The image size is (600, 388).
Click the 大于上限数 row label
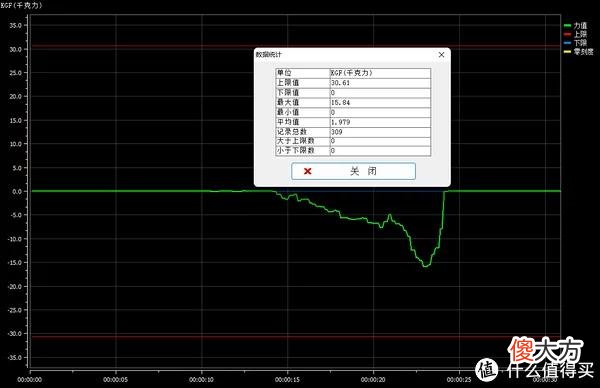click(x=296, y=141)
